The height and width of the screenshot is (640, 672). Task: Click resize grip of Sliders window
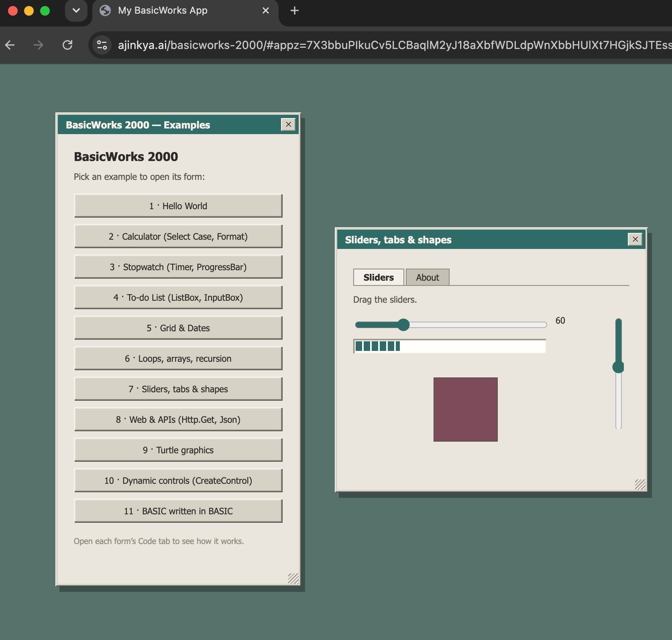click(x=640, y=485)
